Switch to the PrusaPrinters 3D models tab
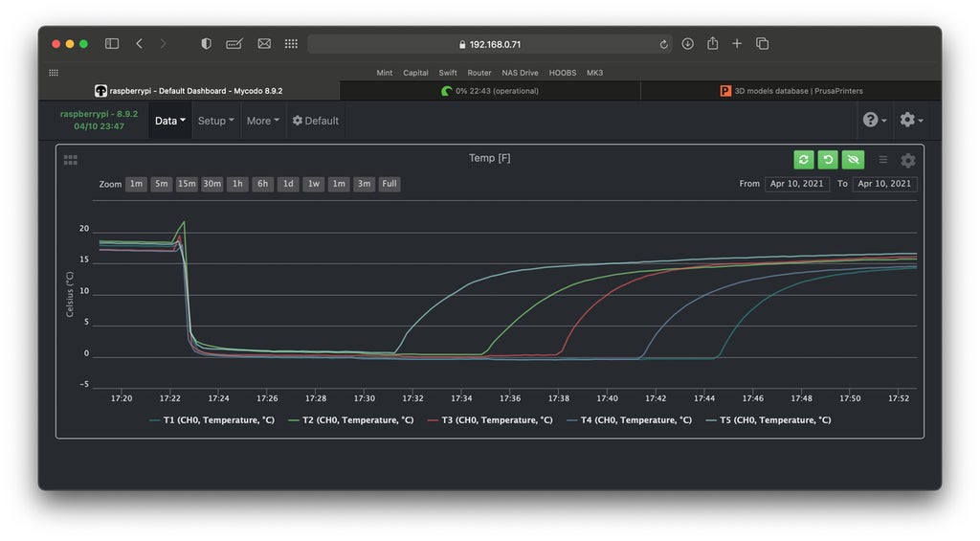Viewport: 980px width, 541px height. 791,91
